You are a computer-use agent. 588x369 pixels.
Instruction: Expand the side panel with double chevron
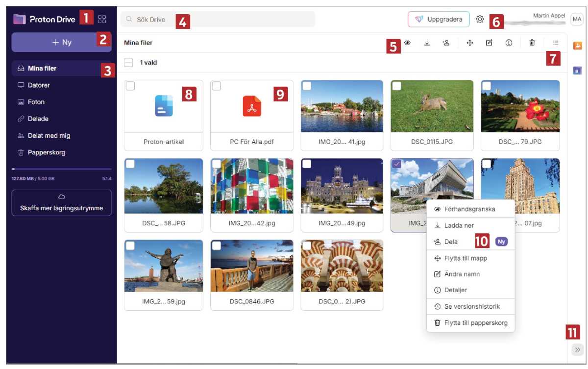(x=577, y=349)
